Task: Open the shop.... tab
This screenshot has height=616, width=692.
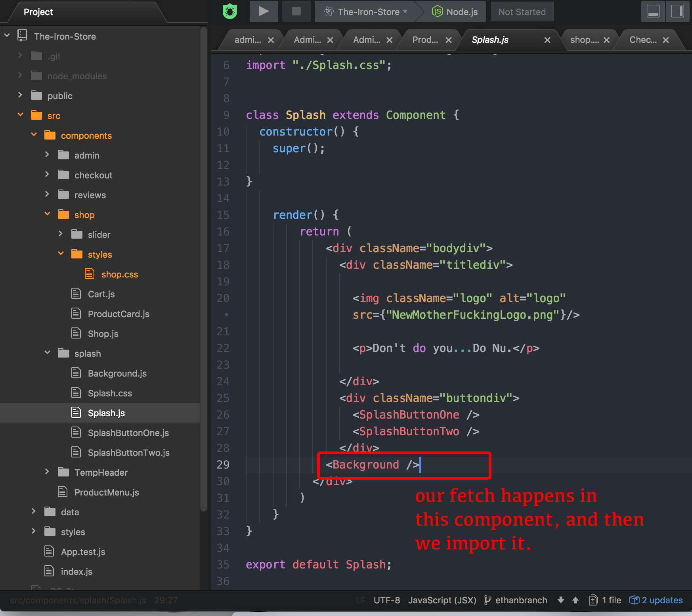Action: click(x=585, y=40)
